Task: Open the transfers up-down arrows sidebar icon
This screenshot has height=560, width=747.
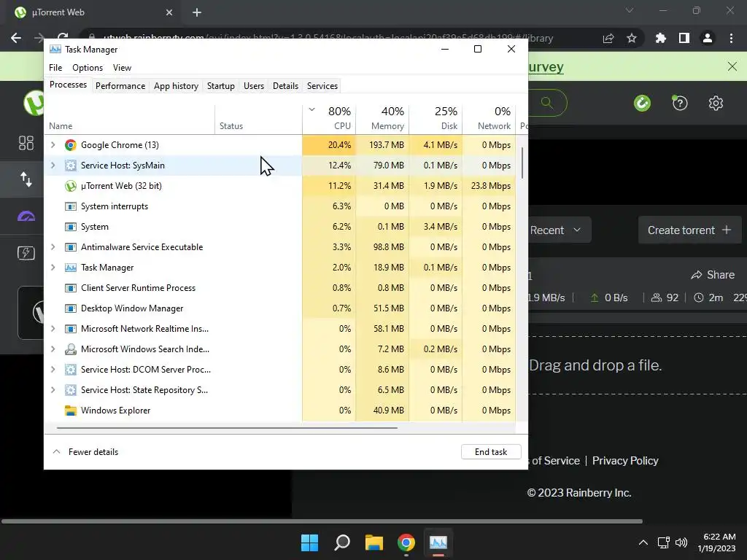Action: tap(26, 179)
